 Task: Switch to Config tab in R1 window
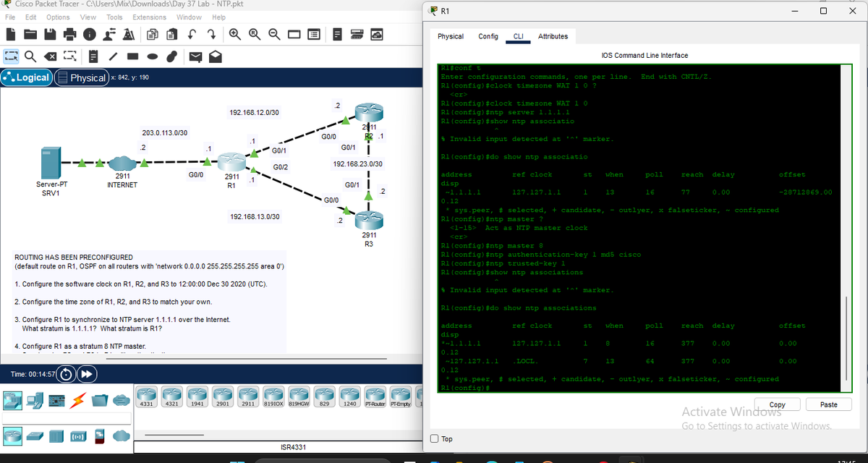(x=488, y=36)
